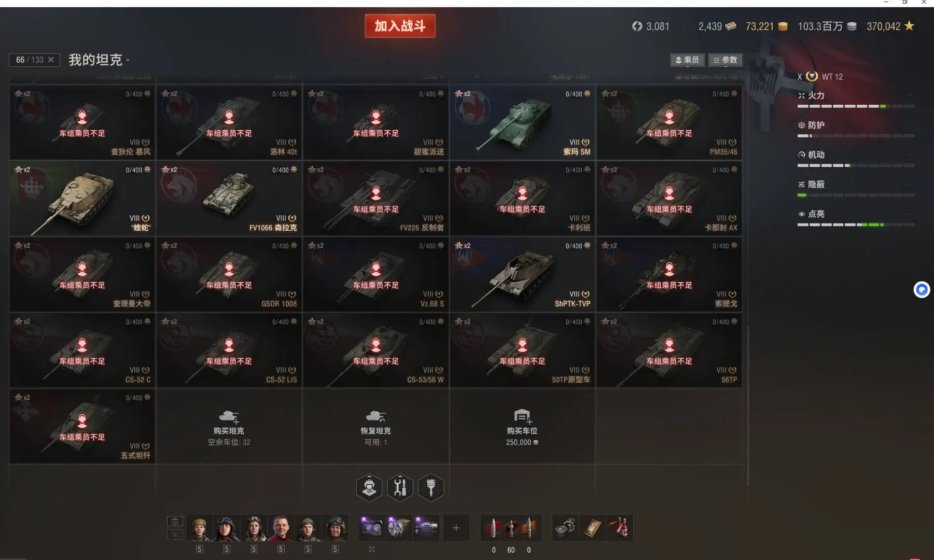This screenshot has height=560, width=934.
Task: Open the equipment wrench hexagon icon
Action: 400,488
